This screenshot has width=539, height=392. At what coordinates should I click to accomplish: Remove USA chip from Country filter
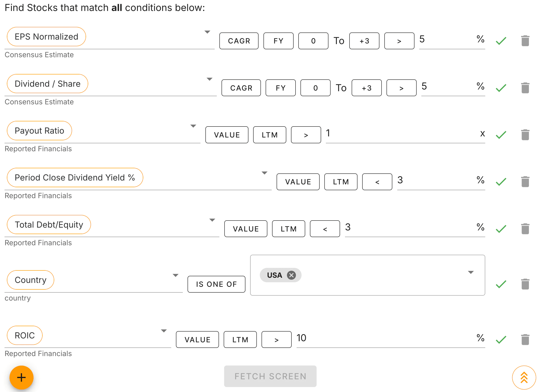(x=291, y=275)
